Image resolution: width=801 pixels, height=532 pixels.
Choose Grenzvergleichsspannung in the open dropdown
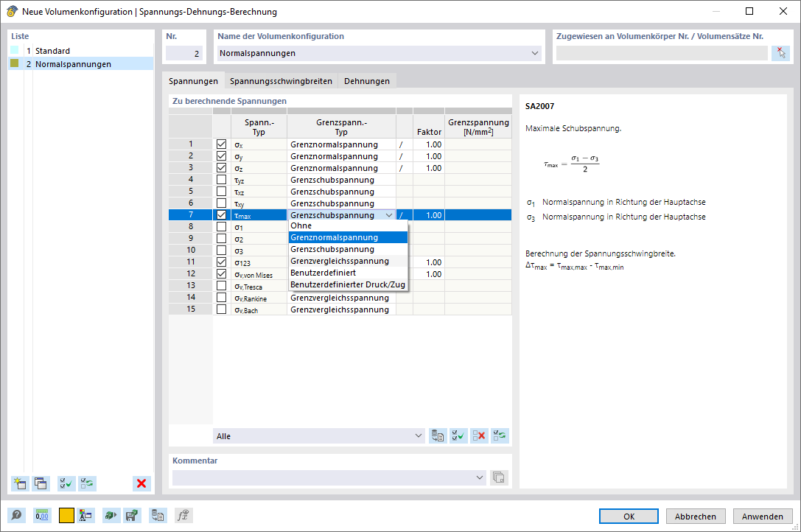coord(348,261)
